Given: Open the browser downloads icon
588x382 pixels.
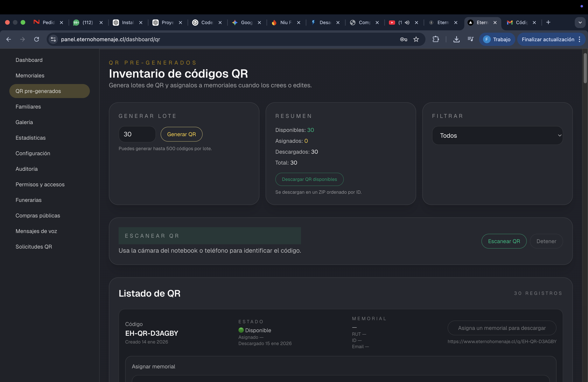Looking at the screenshot, I should (x=456, y=39).
